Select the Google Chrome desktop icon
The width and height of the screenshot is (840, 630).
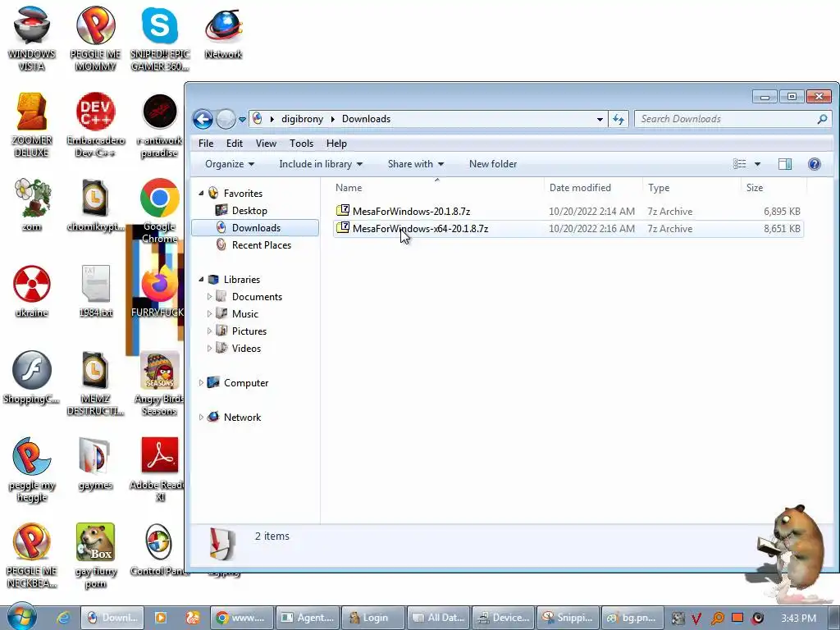click(x=160, y=211)
